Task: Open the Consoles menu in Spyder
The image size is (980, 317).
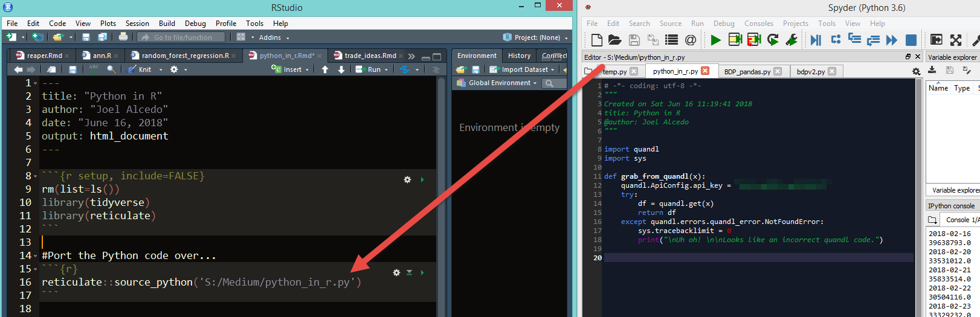Action: [758, 24]
